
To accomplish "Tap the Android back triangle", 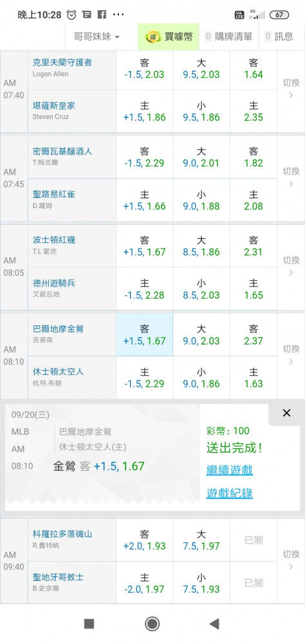I will (214, 624).
